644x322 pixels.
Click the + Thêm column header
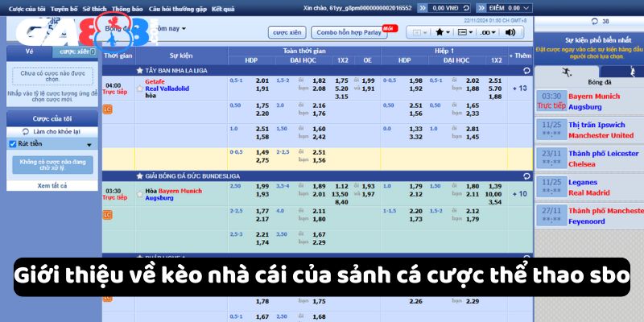pyautogui.click(x=520, y=56)
